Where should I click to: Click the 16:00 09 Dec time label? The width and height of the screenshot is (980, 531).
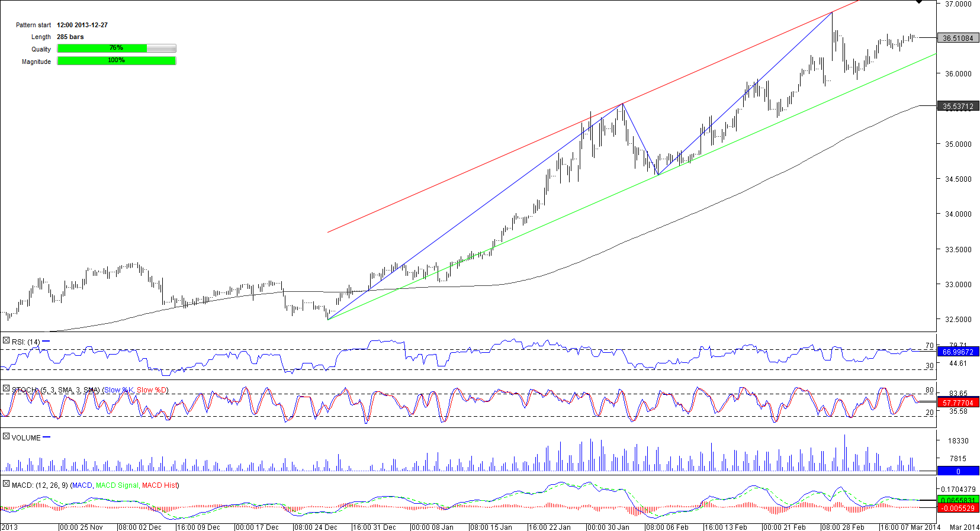click(199, 527)
